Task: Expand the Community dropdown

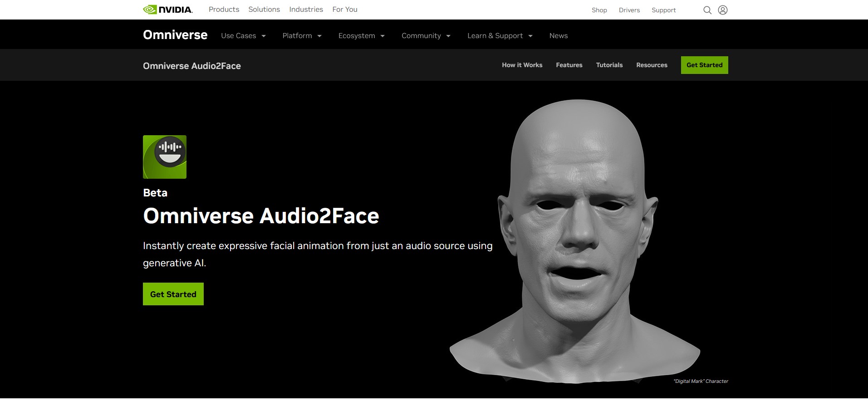Action: pyautogui.click(x=426, y=36)
